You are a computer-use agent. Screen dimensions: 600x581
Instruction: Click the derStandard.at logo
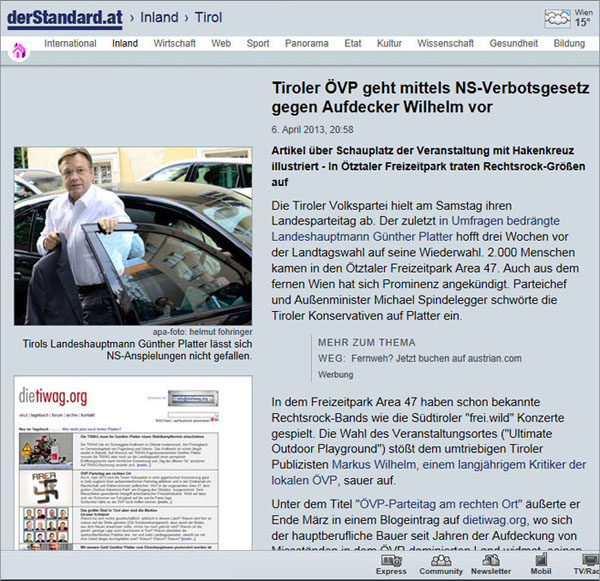pos(65,19)
